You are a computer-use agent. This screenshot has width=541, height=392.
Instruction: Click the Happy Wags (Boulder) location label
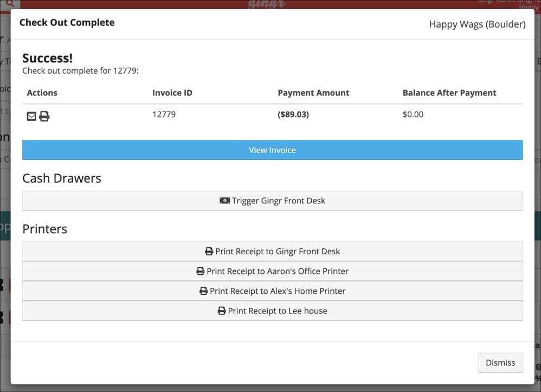point(477,24)
